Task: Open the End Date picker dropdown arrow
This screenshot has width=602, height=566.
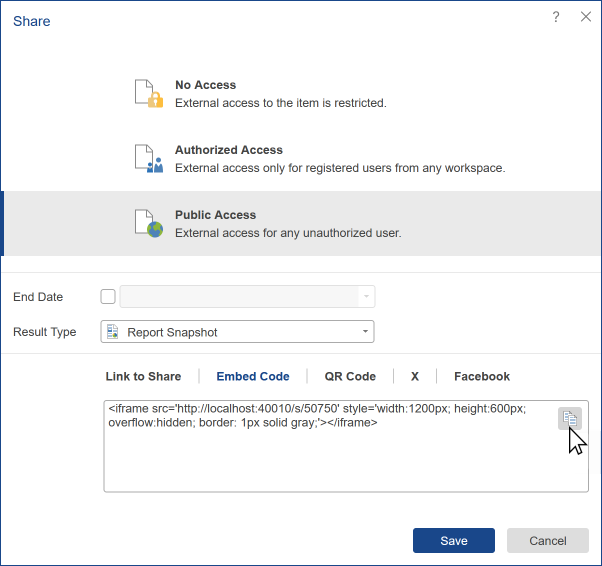Action: (x=367, y=297)
